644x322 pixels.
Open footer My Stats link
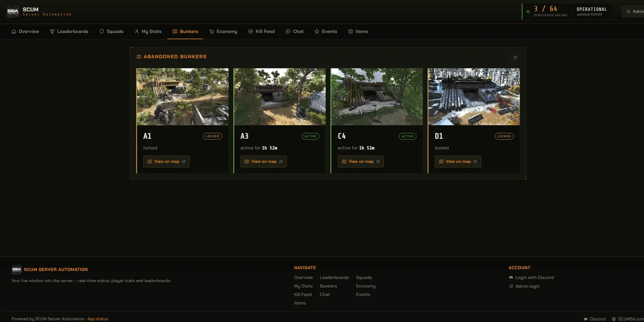pyautogui.click(x=303, y=286)
